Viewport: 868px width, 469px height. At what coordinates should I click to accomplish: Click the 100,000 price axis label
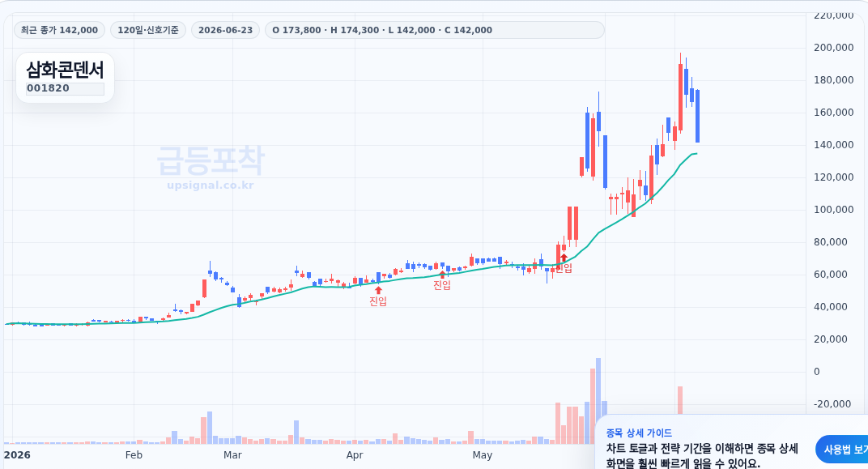pyautogui.click(x=833, y=209)
